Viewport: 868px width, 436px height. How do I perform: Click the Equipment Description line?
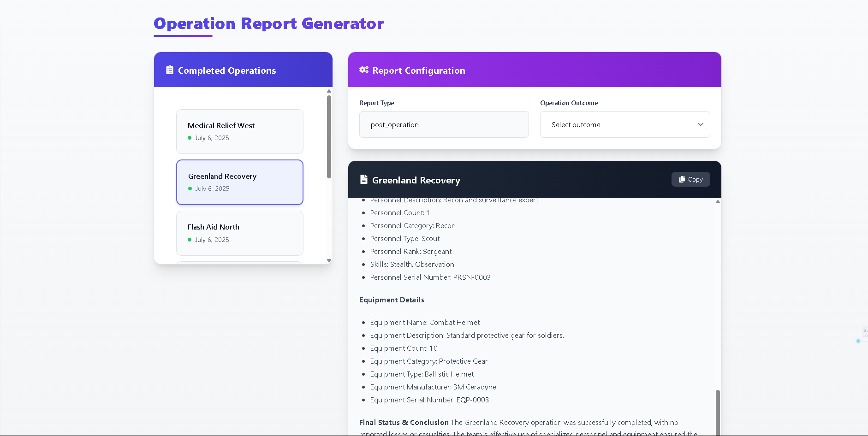(x=467, y=335)
